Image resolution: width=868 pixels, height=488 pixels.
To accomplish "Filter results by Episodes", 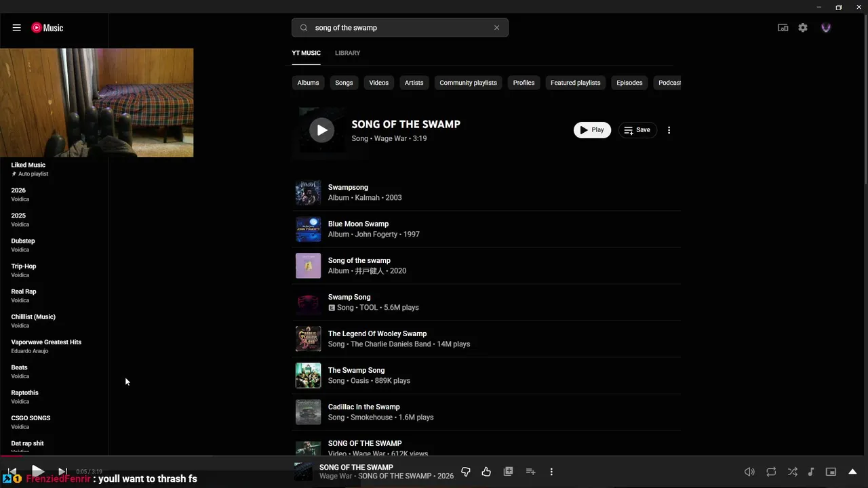I will pyautogui.click(x=629, y=83).
